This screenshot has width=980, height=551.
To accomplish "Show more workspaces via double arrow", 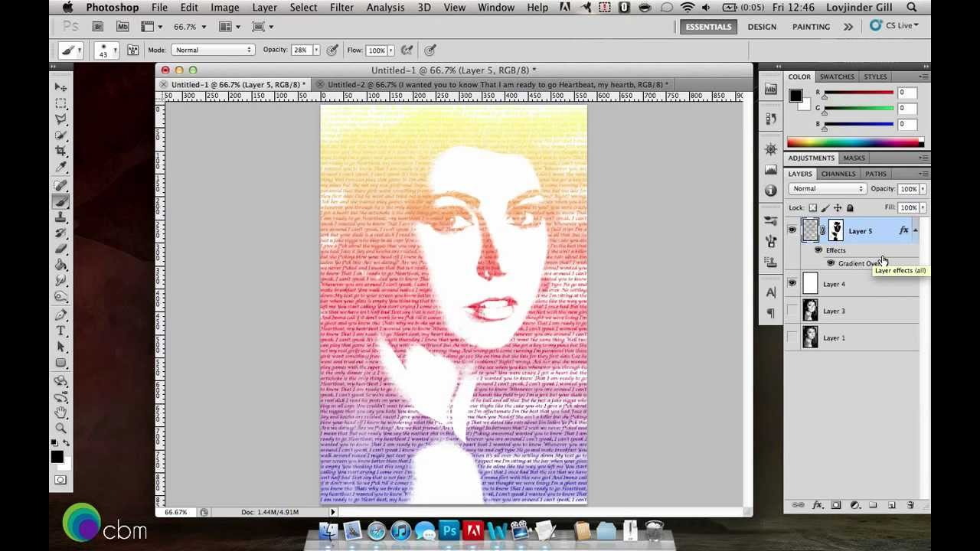I will (x=848, y=27).
